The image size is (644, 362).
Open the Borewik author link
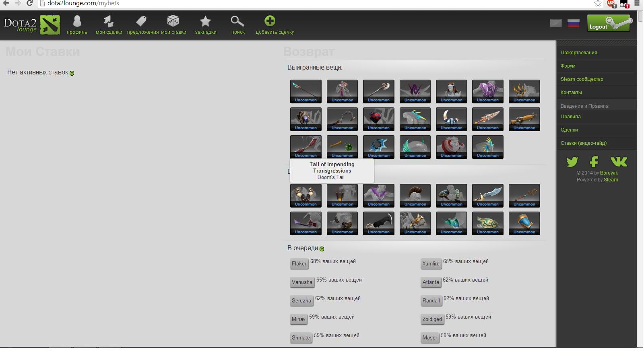(609, 173)
